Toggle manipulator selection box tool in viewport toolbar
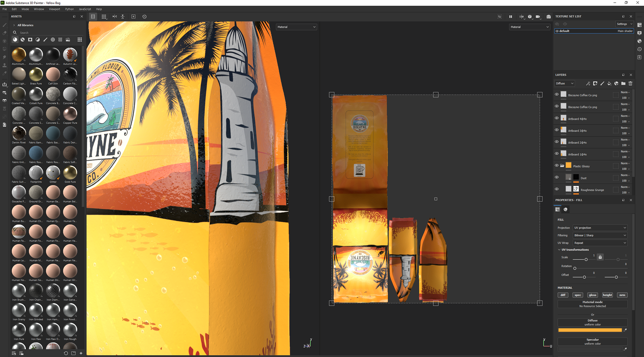This screenshot has height=357, width=644. pyautogui.click(x=93, y=16)
